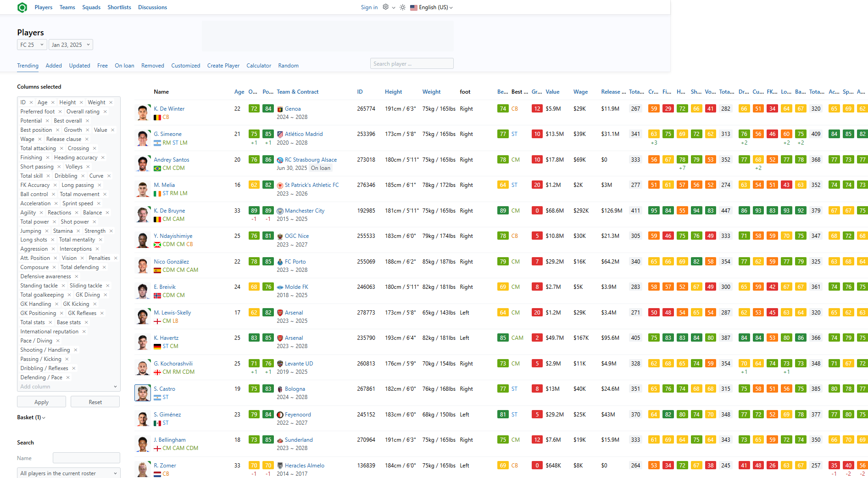This screenshot has height=478, width=868.
Task: Expand the Basket (1) section
Action: [x=31, y=417]
